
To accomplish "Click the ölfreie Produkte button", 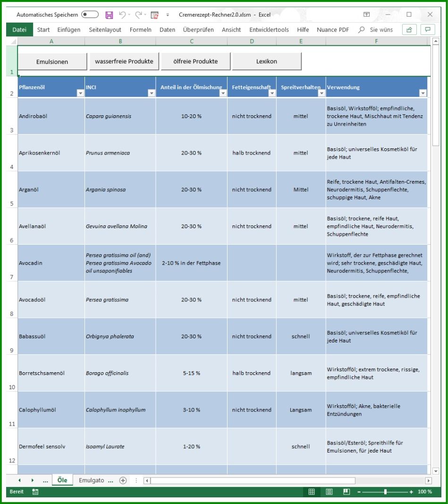I will (x=195, y=61).
